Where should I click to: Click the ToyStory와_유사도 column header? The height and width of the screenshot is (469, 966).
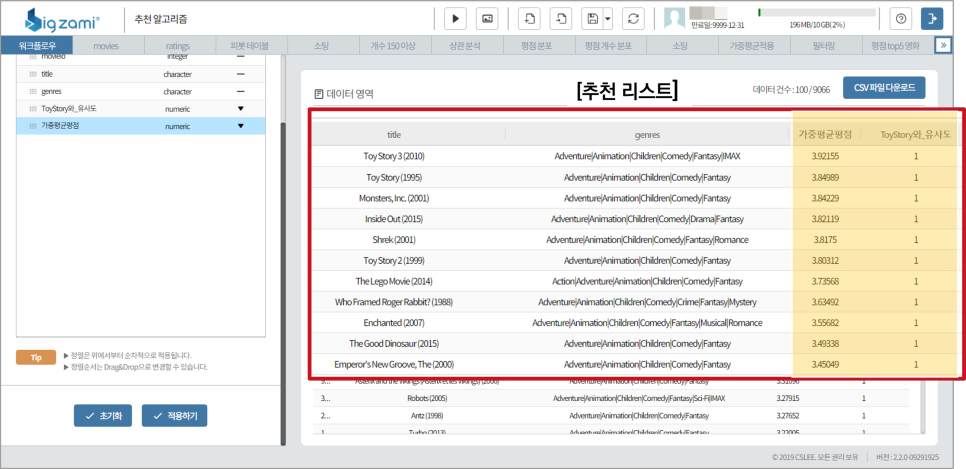coord(917,134)
